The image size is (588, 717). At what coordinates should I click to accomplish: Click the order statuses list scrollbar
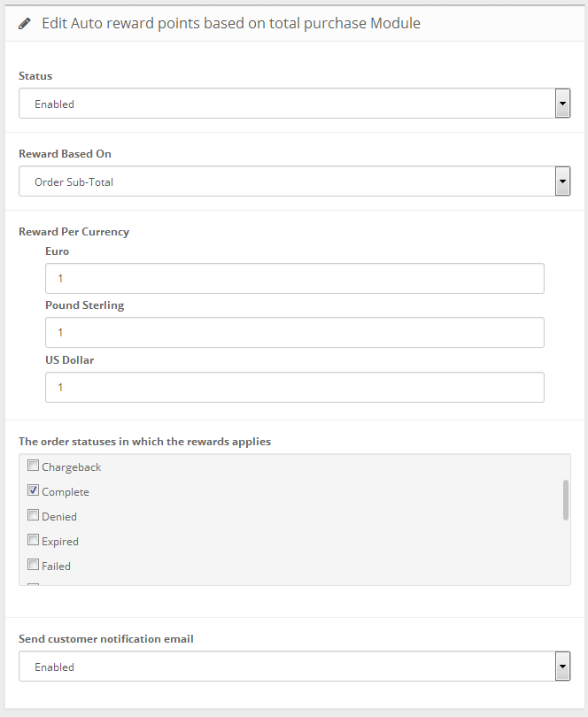pyautogui.click(x=565, y=500)
